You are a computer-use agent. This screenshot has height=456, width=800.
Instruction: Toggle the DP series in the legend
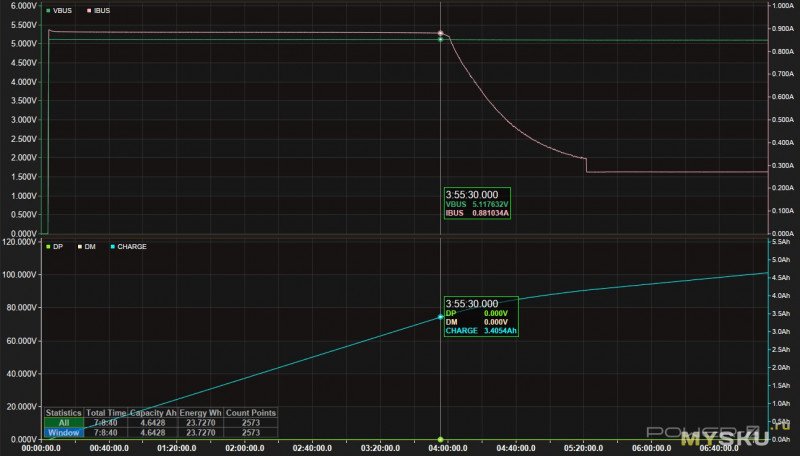pos(58,245)
